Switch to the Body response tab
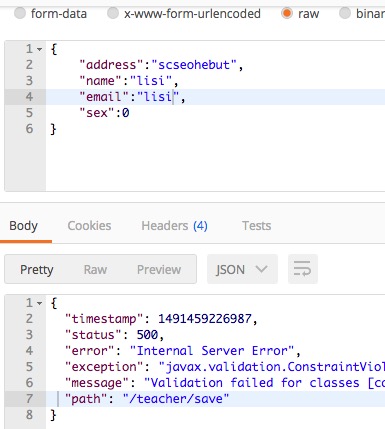This screenshot has width=385, height=429. [23, 226]
